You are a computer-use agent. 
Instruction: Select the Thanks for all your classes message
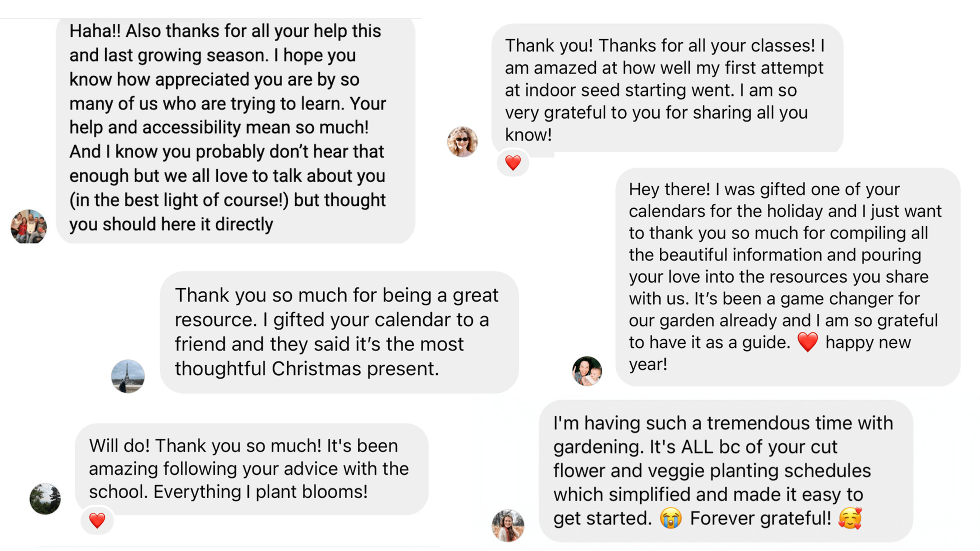tap(666, 90)
